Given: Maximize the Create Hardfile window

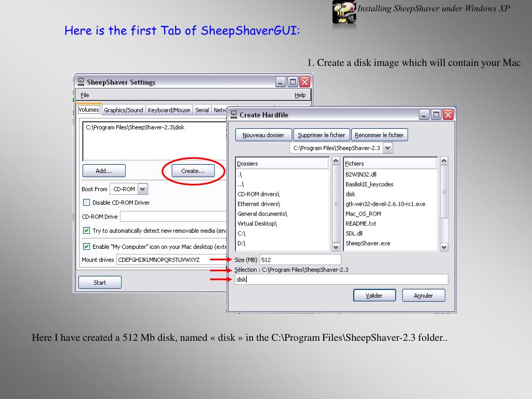Looking at the screenshot, I should pos(436,115).
